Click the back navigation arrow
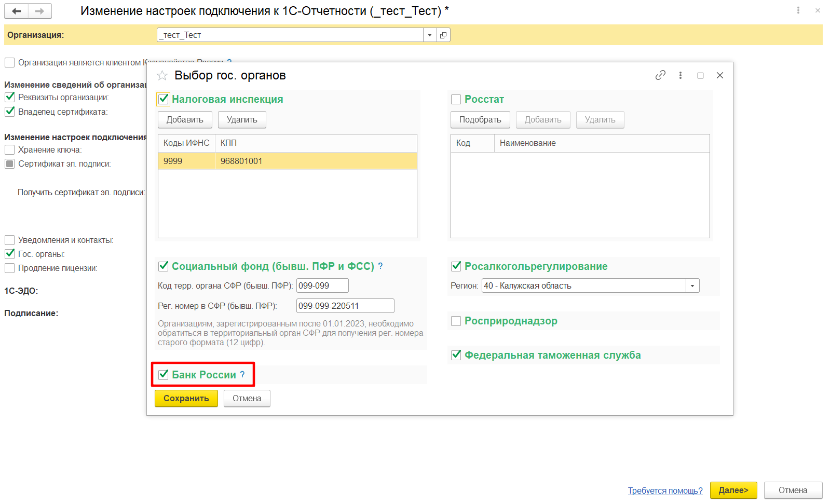Screen dimensions: 830x504 coord(17,11)
